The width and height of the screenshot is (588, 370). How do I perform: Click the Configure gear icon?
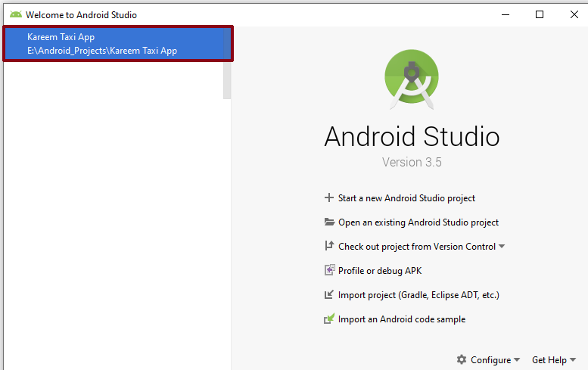462,360
